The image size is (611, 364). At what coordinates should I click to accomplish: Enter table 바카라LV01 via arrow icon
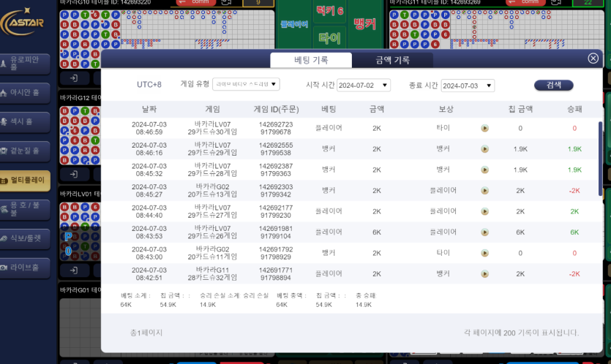(74, 270)
